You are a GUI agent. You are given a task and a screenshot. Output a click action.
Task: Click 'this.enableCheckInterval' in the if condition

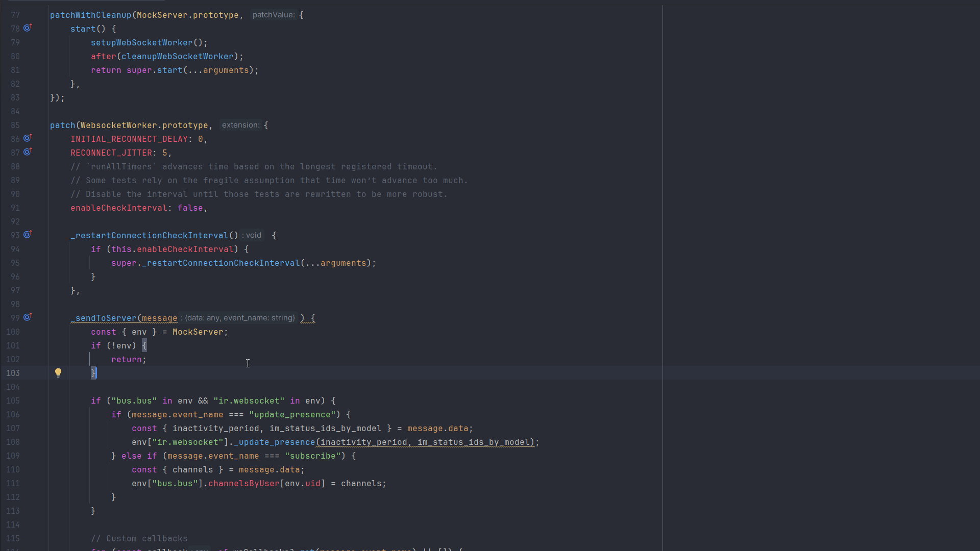173,249
